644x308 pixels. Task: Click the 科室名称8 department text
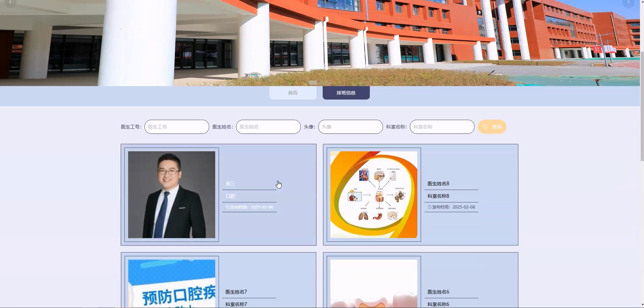point(438,196)
